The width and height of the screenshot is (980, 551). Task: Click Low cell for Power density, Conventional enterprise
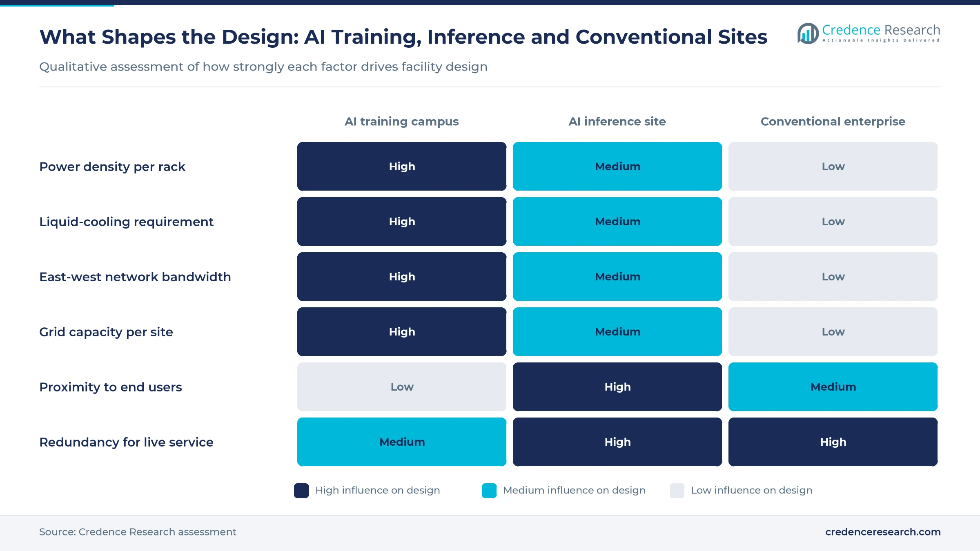coord(833,167)
